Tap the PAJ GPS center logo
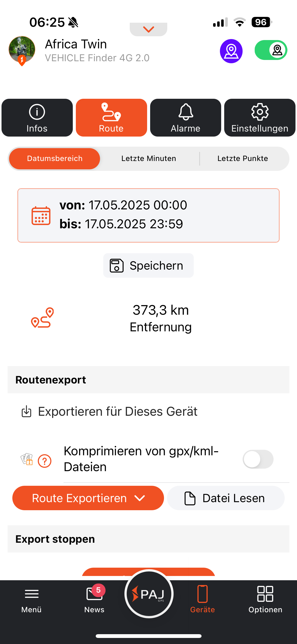 point(149,594)
